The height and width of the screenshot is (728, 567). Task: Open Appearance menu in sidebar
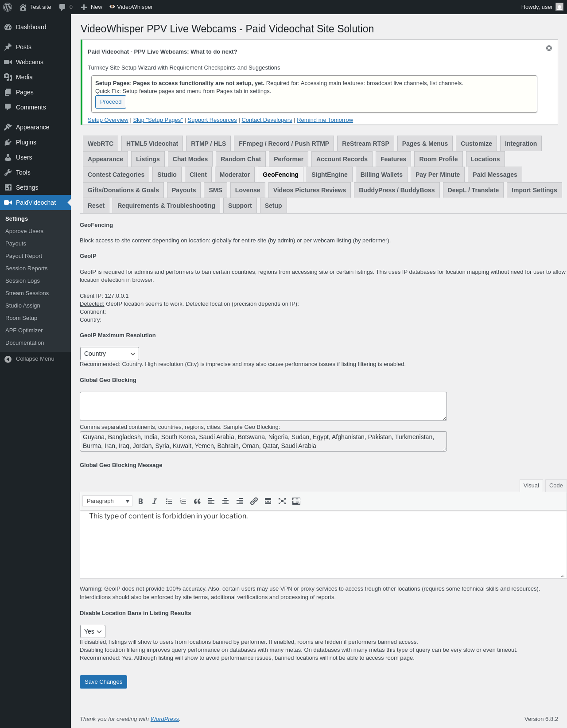pos(35,127)
